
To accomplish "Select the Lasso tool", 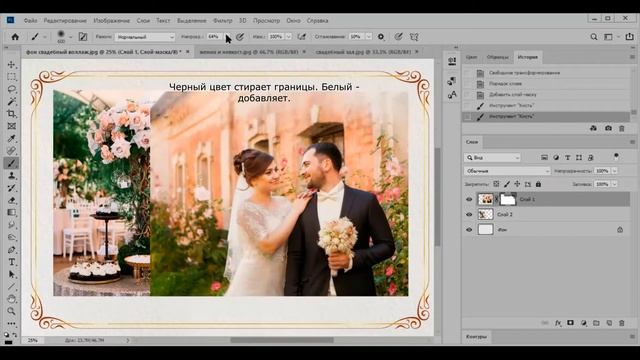I will coord(11,89).
